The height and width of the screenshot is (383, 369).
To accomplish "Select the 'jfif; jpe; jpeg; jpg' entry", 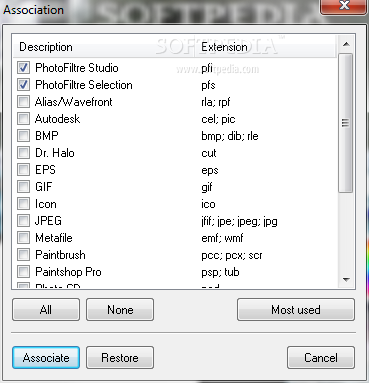I will pos(239,221).
